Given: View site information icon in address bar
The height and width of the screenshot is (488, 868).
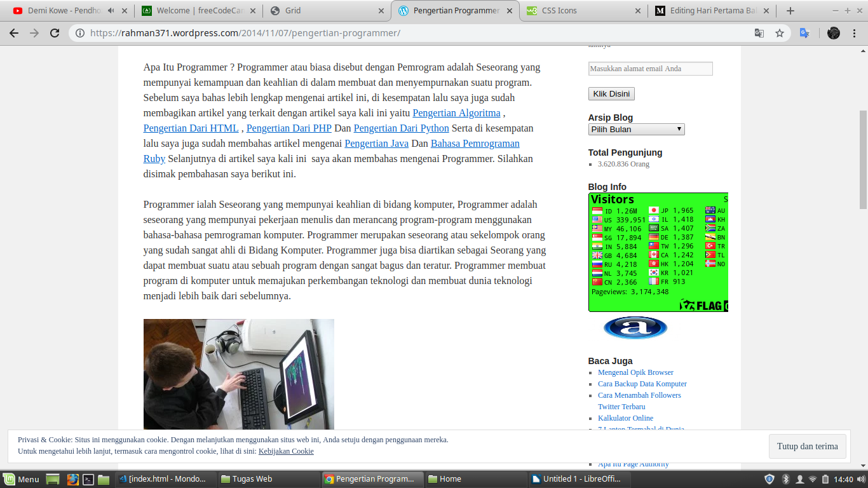Looking at the screenshot, I should 80,33.
